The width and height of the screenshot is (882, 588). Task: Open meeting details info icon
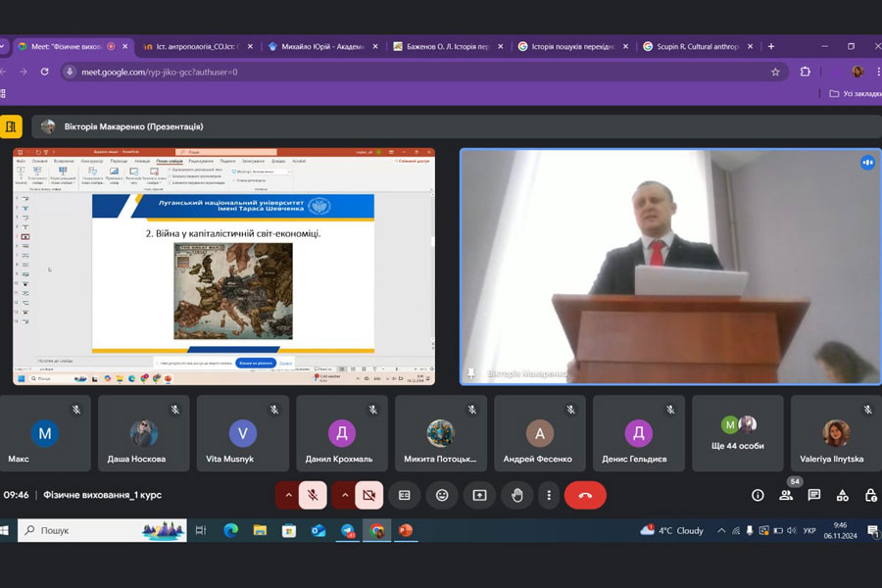758,495
